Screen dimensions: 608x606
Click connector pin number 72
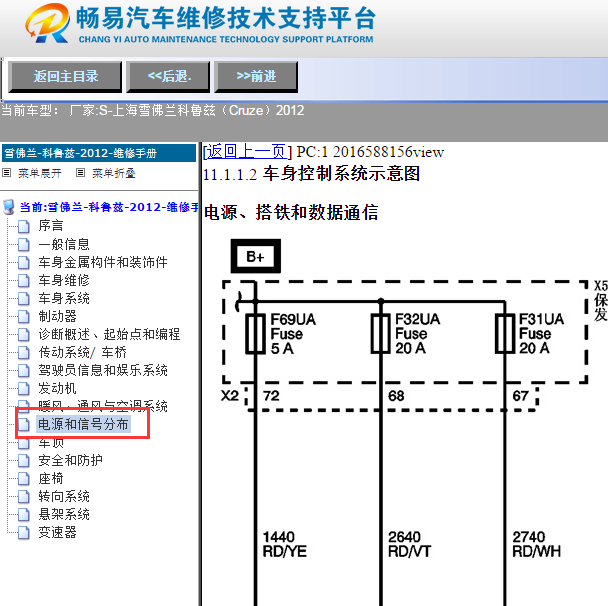(271, 396)
